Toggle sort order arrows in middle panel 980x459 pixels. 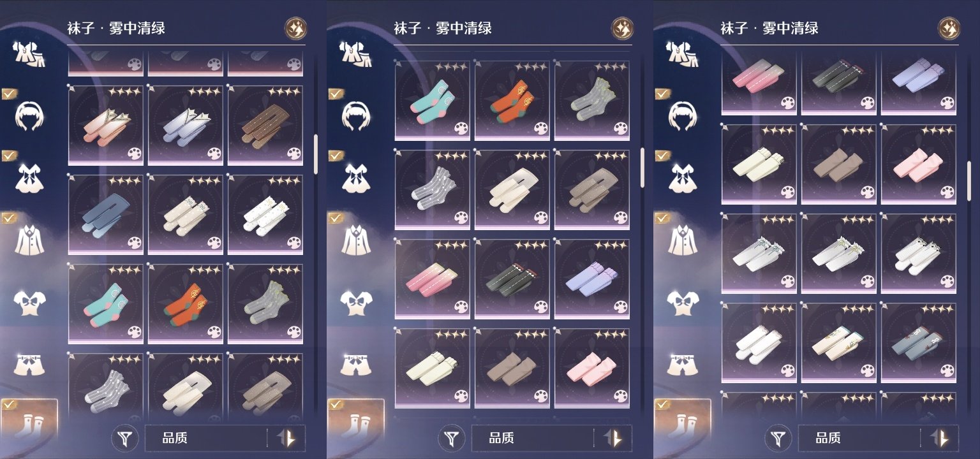613,438
